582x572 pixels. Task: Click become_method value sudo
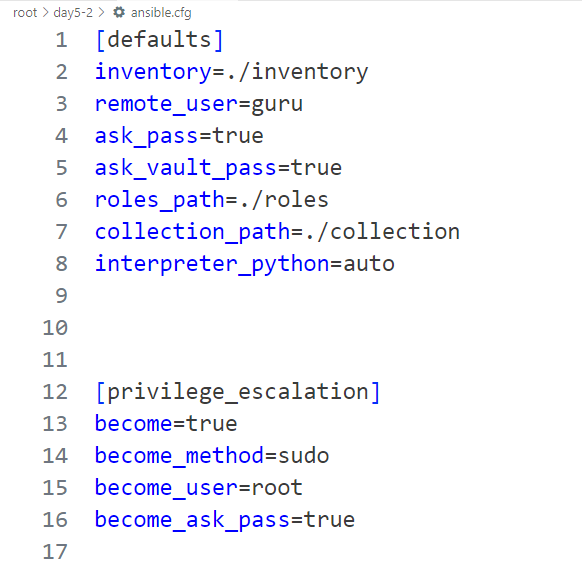(304, 456)
